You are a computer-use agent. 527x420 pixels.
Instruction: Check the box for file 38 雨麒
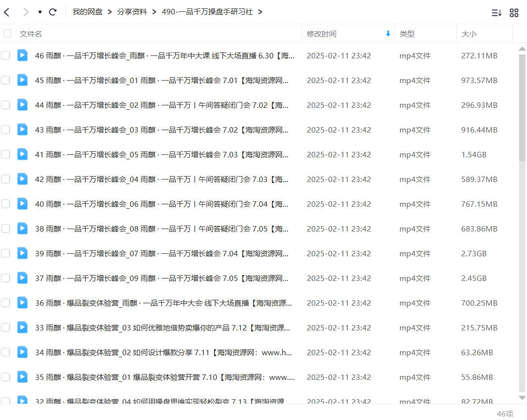5,229
